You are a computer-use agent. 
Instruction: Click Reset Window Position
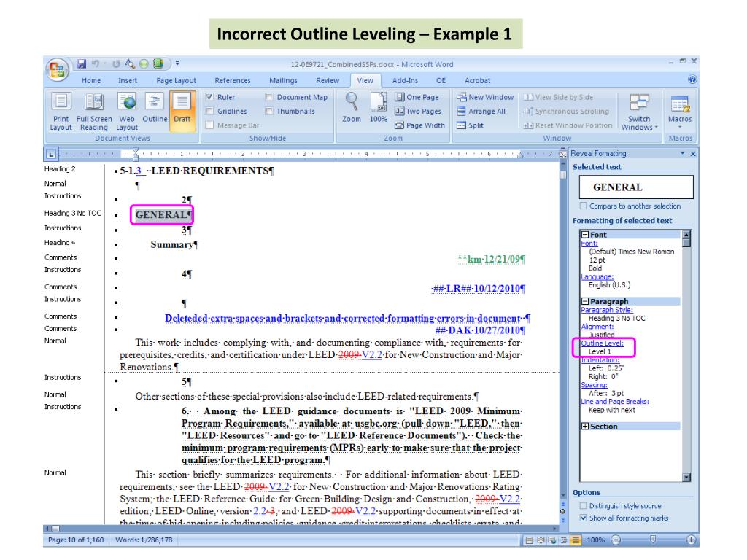tap(568, 125)
